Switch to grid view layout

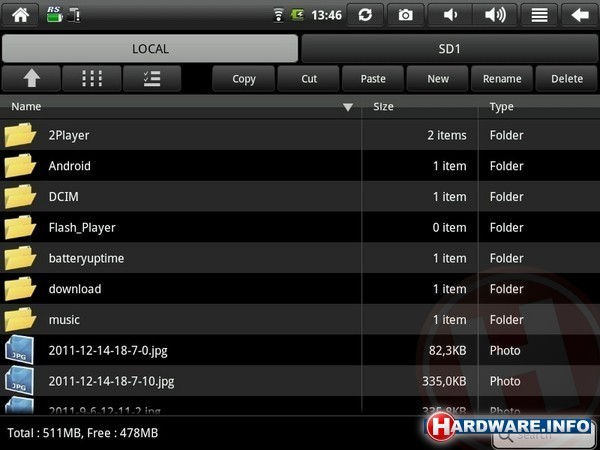[x=91, y=79]
